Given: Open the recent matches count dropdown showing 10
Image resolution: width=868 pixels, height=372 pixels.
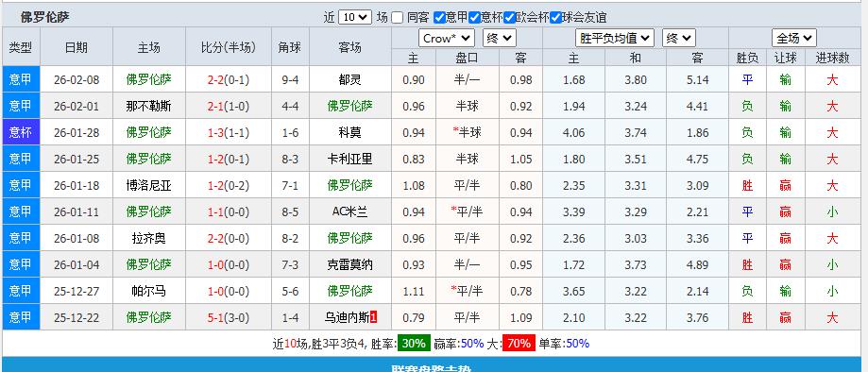Looking at the screenshot, I should (x=354, y=17).
